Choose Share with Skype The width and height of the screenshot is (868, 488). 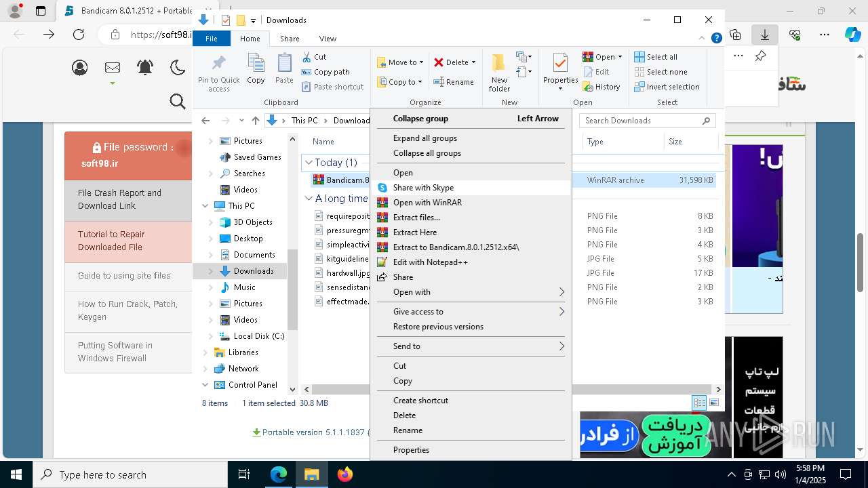click(471, 188)
